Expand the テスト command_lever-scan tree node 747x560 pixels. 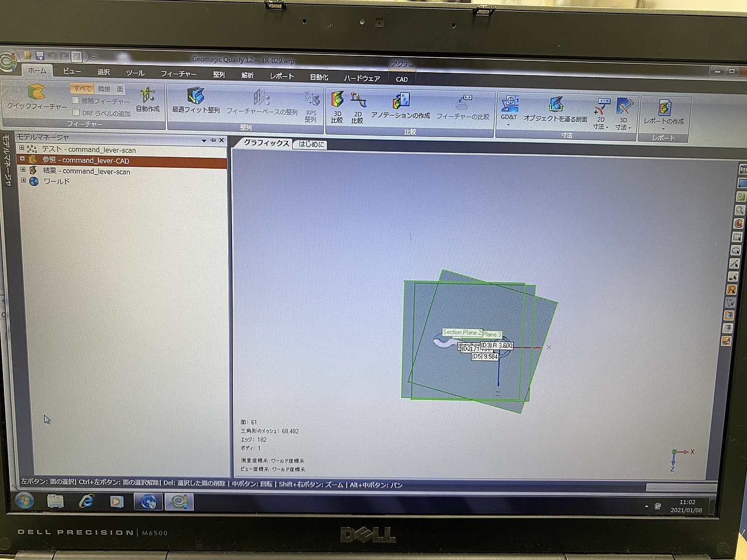coord(21,148)
